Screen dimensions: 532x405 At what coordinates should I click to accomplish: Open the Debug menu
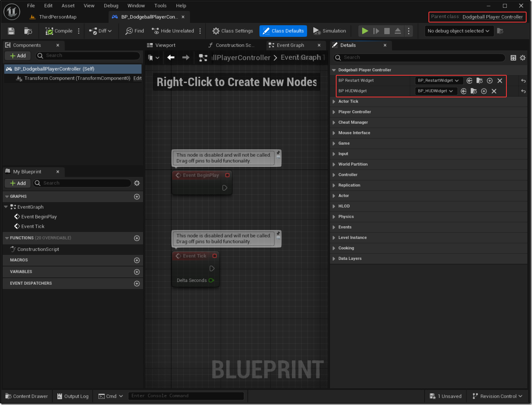[x=111, y=6]
